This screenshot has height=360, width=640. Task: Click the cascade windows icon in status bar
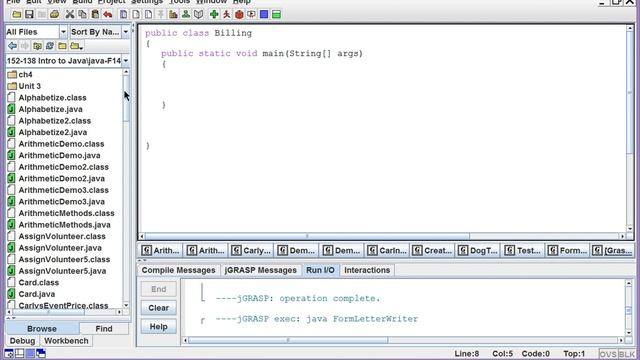(41, 353)
